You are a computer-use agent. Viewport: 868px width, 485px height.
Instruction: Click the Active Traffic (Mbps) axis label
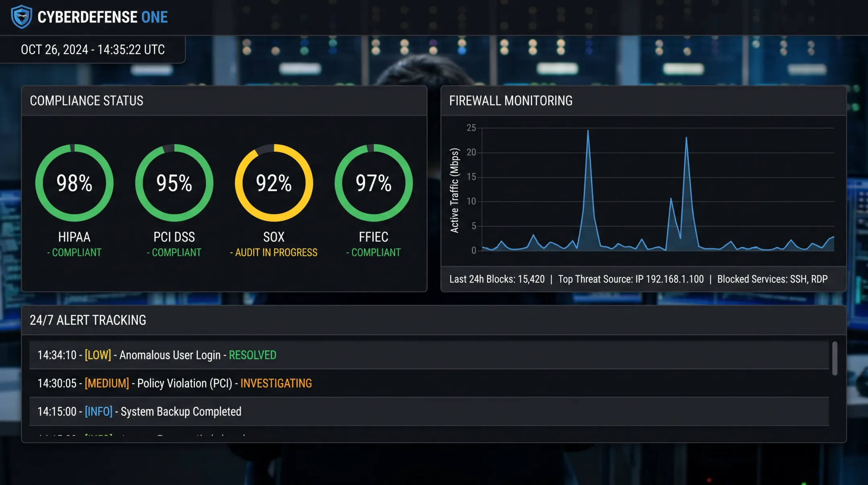tap(454, 190)
